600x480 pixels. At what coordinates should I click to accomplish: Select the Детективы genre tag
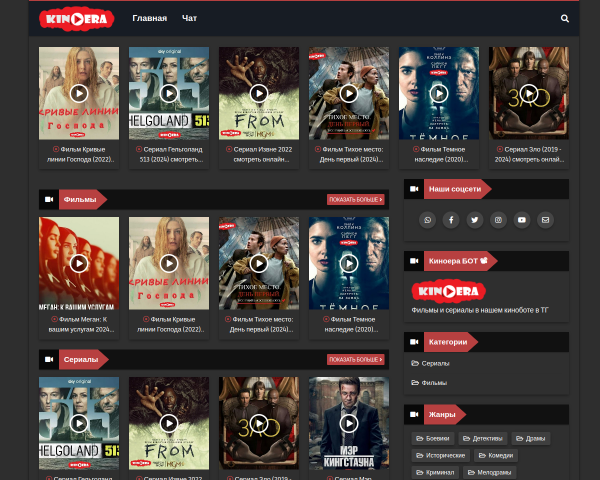coord(483,439)
